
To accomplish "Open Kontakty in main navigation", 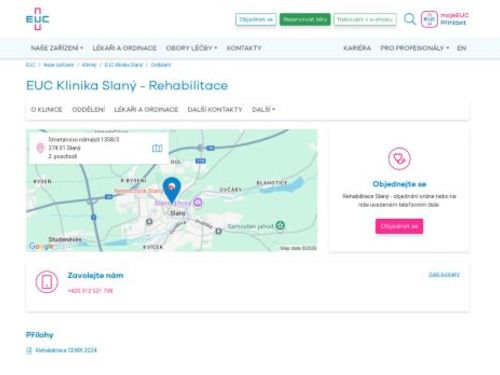I will click(x=244, y=48).
